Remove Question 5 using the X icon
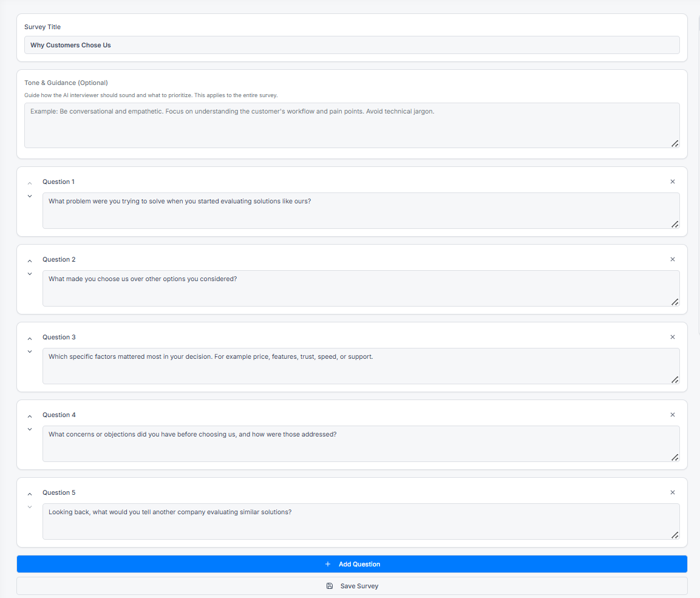 672,492
